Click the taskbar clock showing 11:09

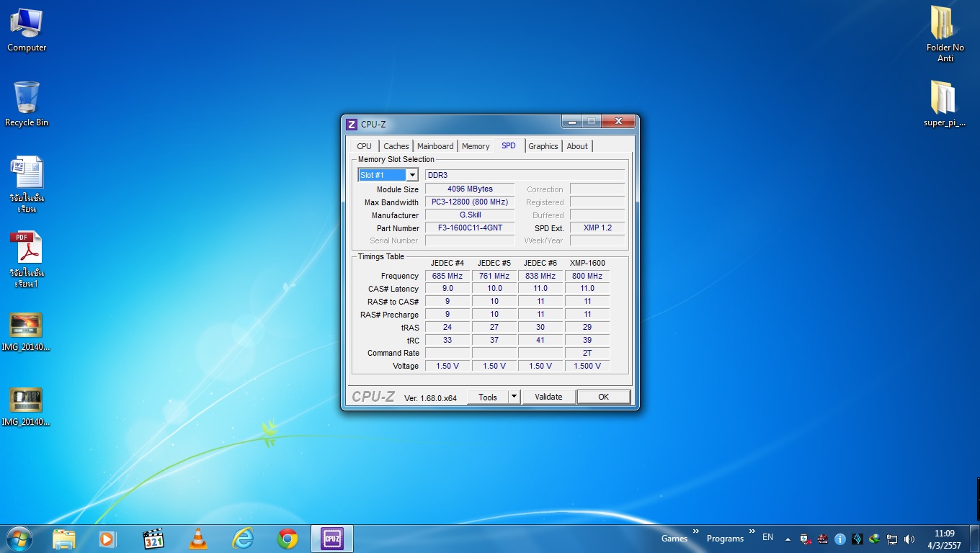[x=944, y=539]
